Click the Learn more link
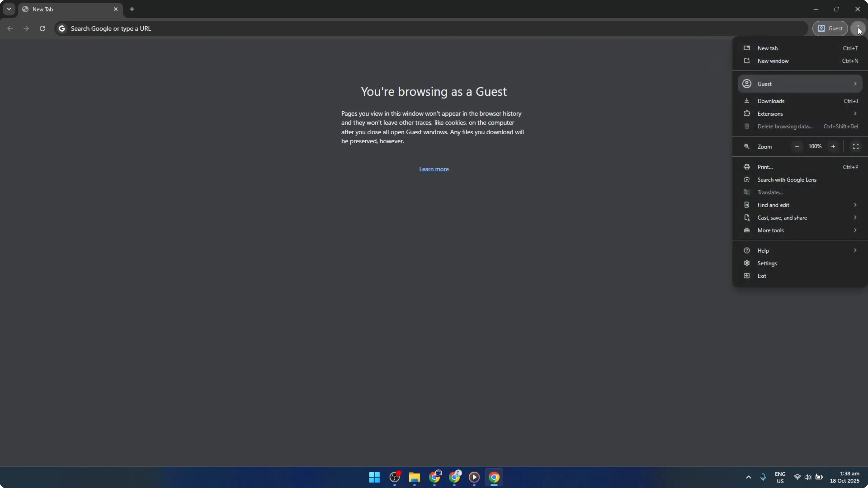 [434, 169]
